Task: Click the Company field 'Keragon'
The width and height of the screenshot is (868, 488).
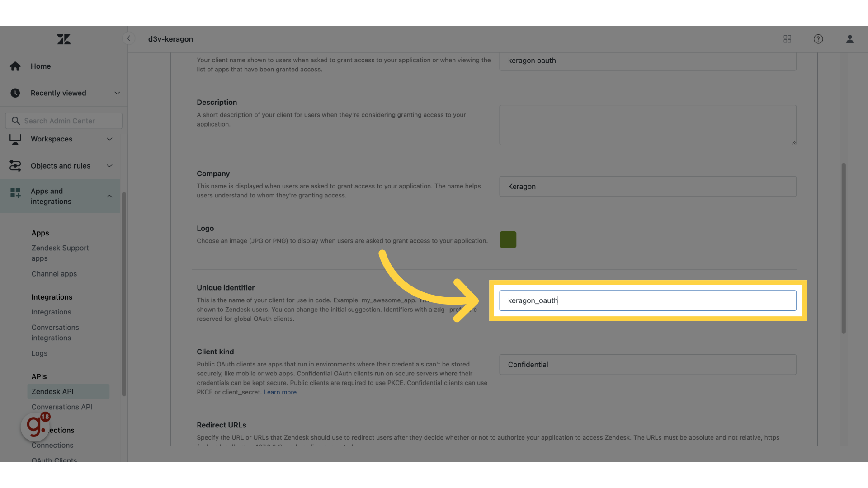Action: click(x=648, y=187)
